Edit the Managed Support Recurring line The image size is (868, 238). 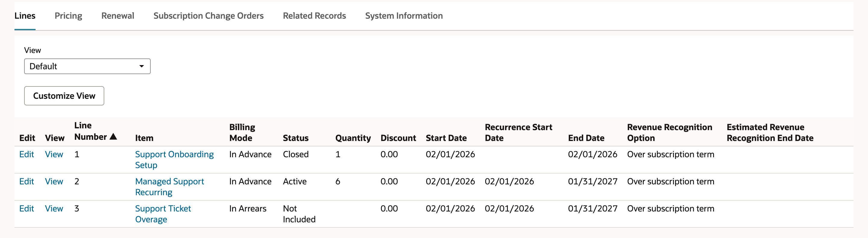(27, 181)
